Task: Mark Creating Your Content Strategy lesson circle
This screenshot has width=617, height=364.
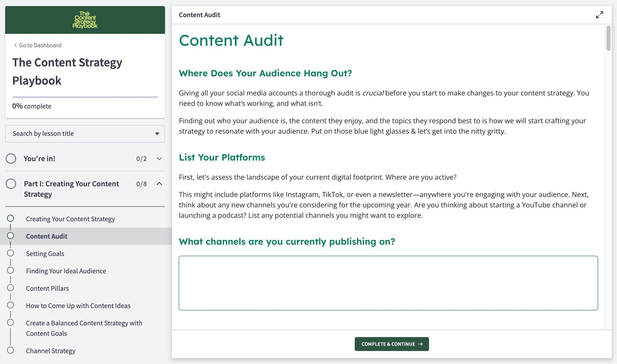Action: coord(10,218)
